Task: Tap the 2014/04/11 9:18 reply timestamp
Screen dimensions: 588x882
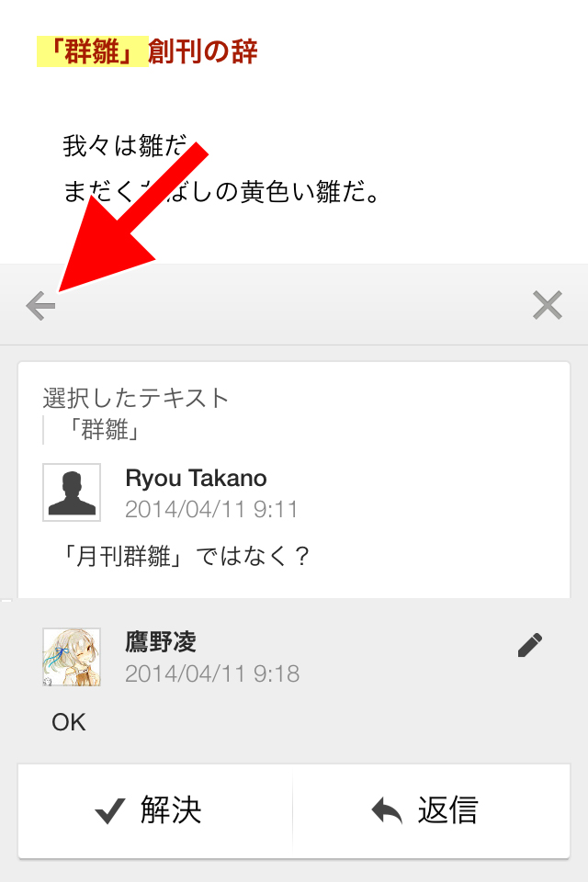Action: click(212, 673)
